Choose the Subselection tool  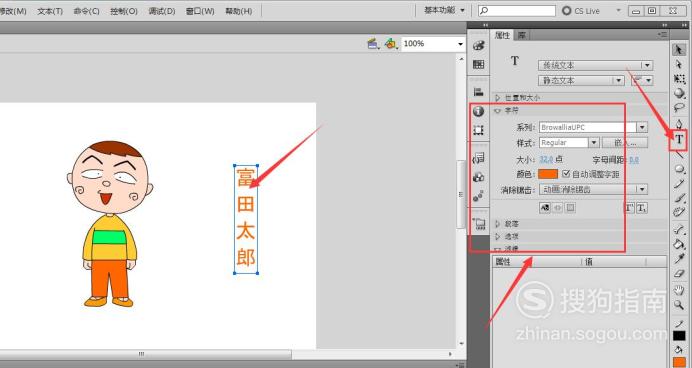(679, 64)
